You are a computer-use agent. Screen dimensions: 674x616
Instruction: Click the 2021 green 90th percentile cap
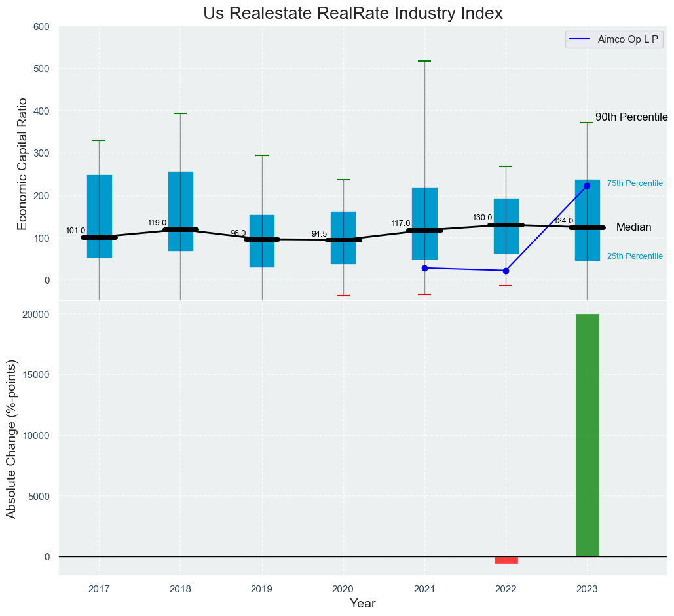[x=424, y=61]
